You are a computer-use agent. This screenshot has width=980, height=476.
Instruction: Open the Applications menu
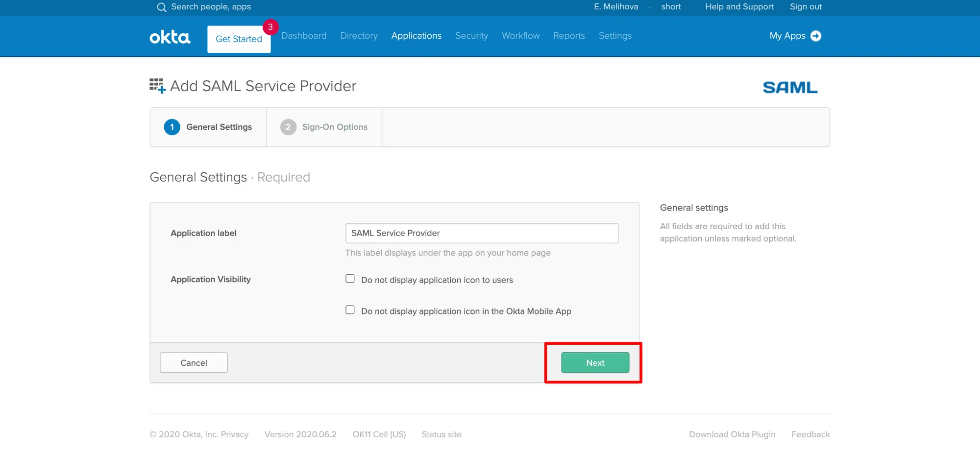(416, 36)
